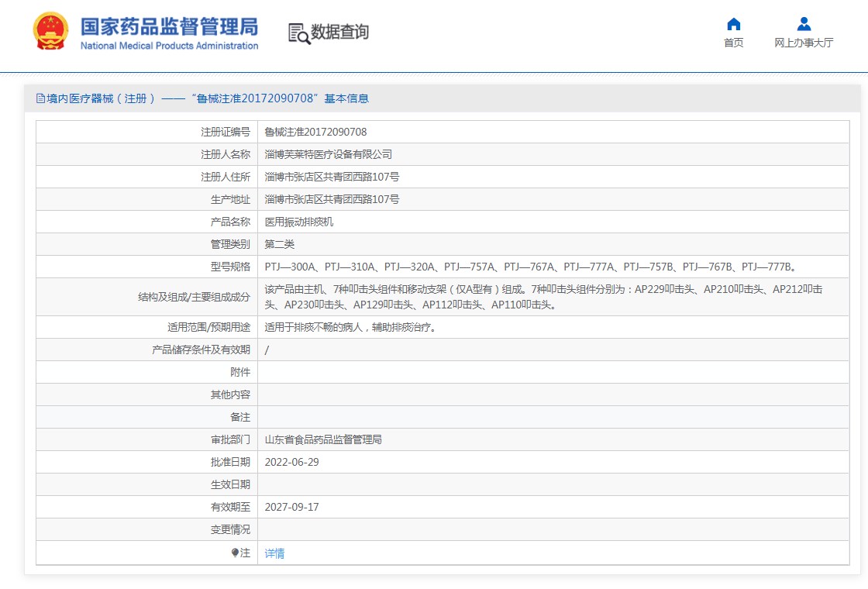Click product name 医用振动排痰机

click(299, 222)
